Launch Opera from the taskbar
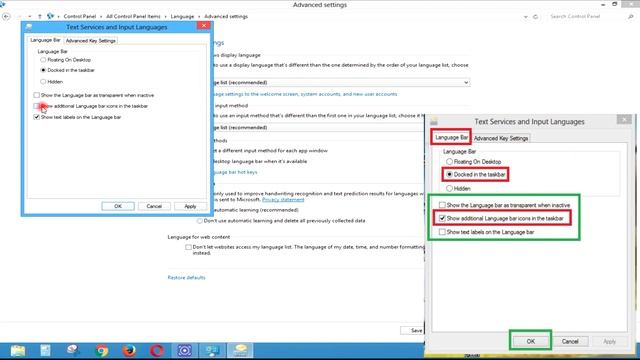The image size is (640, 360). (157, 350)
